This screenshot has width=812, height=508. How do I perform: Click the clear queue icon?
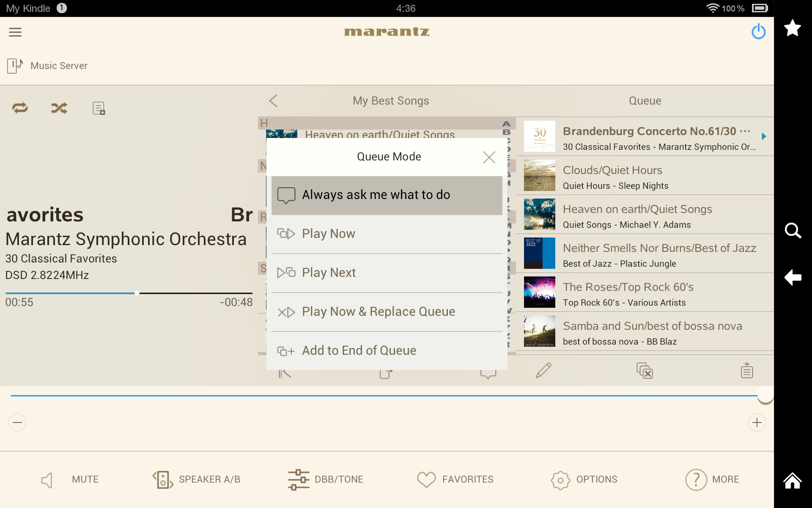click(645, 370)
